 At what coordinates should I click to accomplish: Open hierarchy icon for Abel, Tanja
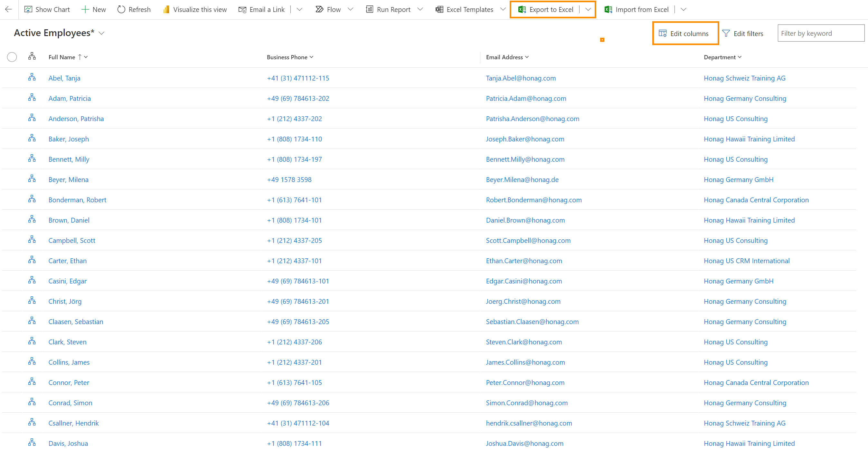(32, 78)
